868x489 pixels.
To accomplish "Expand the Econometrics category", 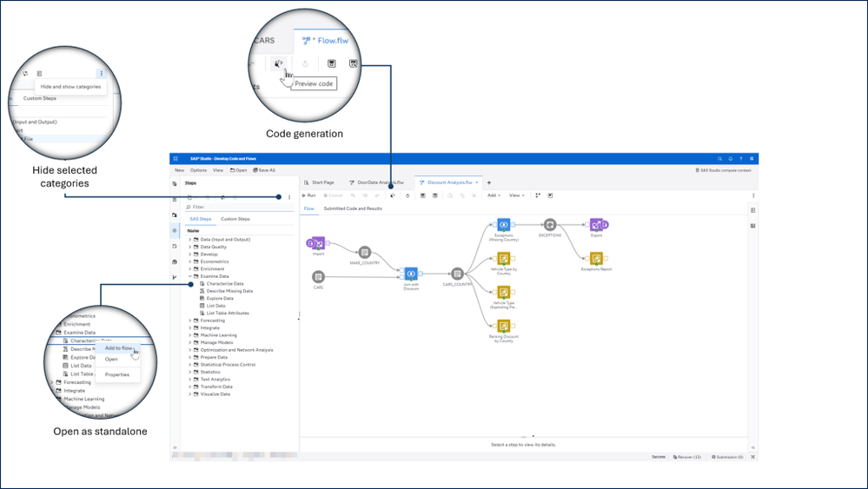I will pyautogui.click(x=190, y=261).
